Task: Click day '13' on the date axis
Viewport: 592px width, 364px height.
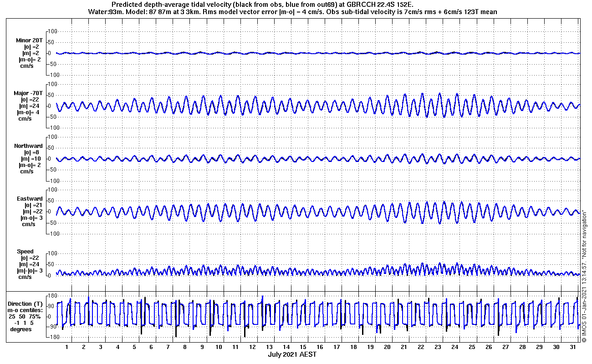Action: coord(269,347)
